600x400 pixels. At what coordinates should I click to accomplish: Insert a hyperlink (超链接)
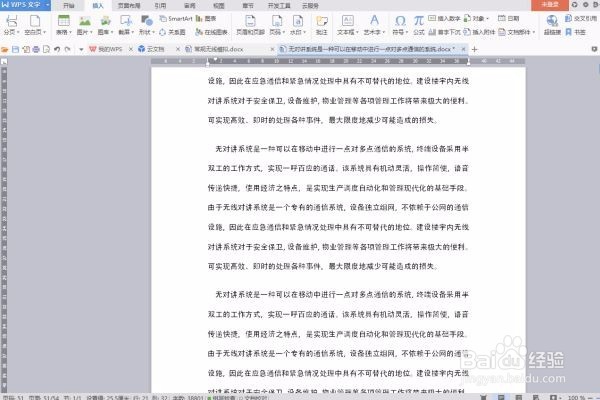click(552, 25)
